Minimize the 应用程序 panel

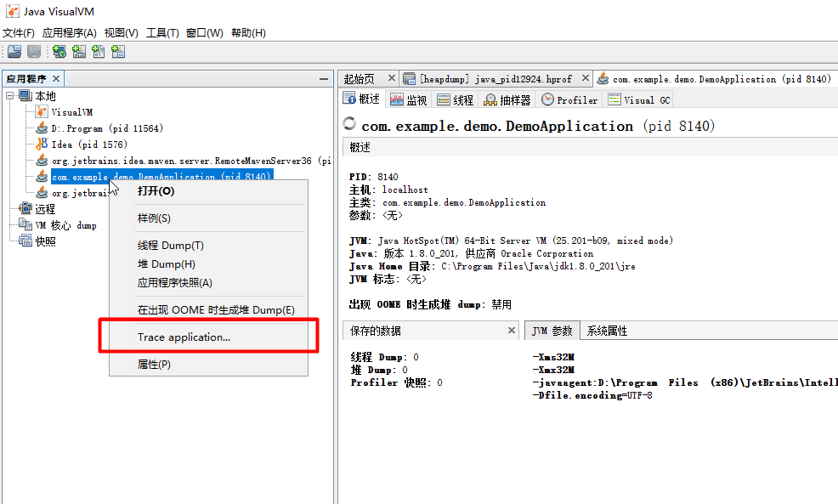[x=323, y=79]
